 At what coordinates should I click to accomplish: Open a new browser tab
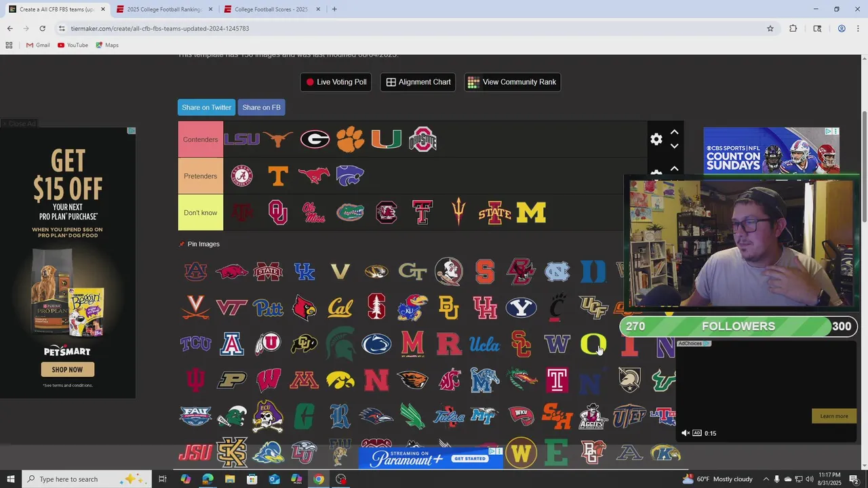(334, 9)
